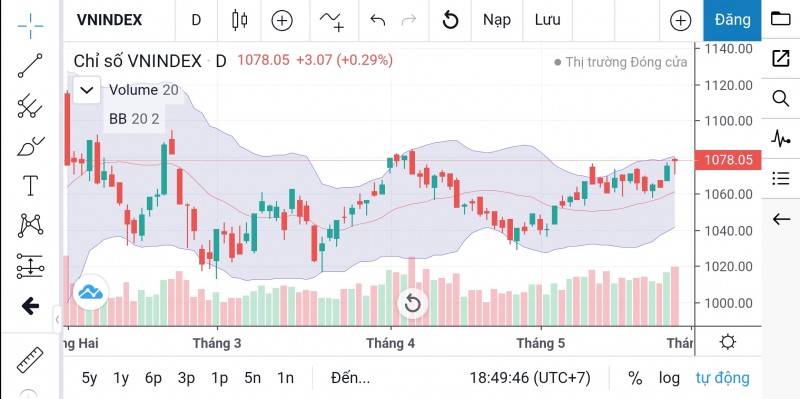800x399 pixels.
Task: Toggle log scale mode
Action: pos(669,378)
